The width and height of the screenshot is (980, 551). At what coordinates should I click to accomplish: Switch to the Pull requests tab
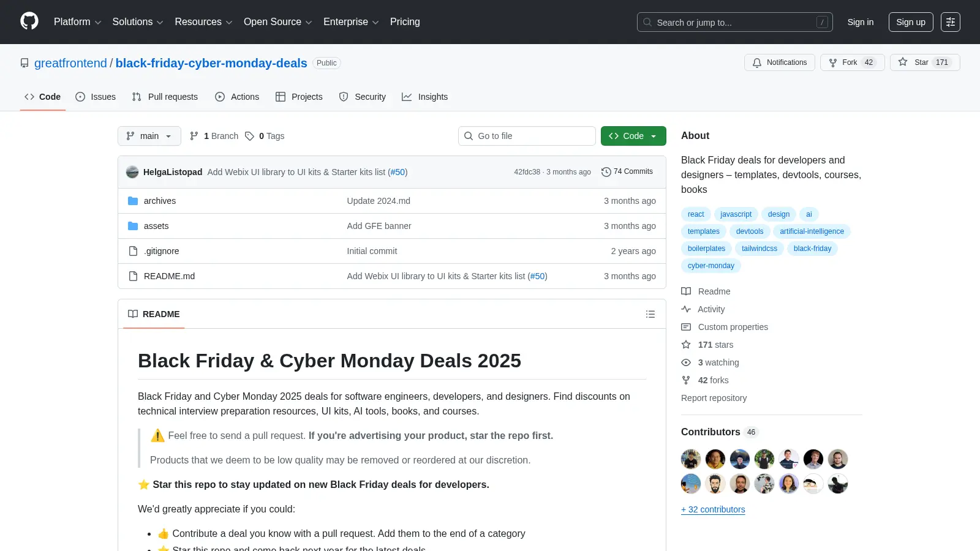(165, 97)
